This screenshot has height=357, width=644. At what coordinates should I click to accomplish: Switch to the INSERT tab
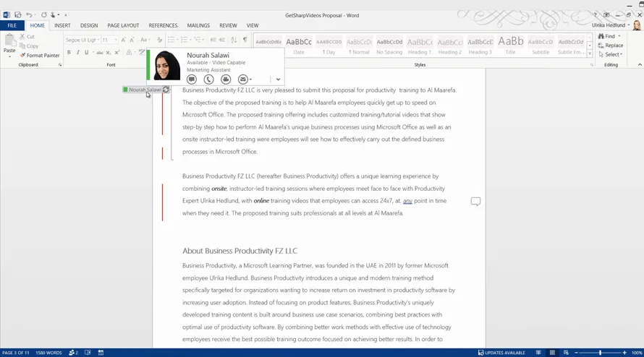pos(62,25)
